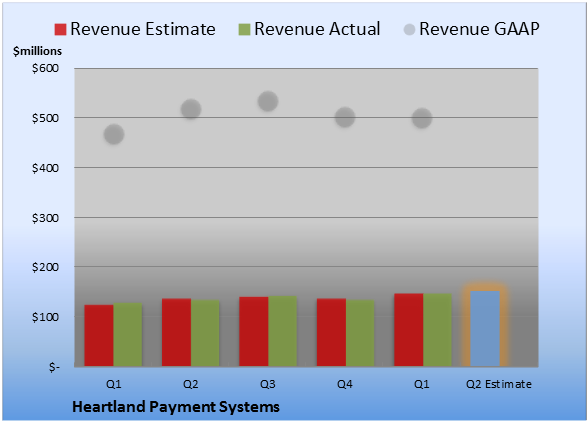588x422 pixels.
Task: Click the Q4 category label
Action: click(x=345, y=384)
